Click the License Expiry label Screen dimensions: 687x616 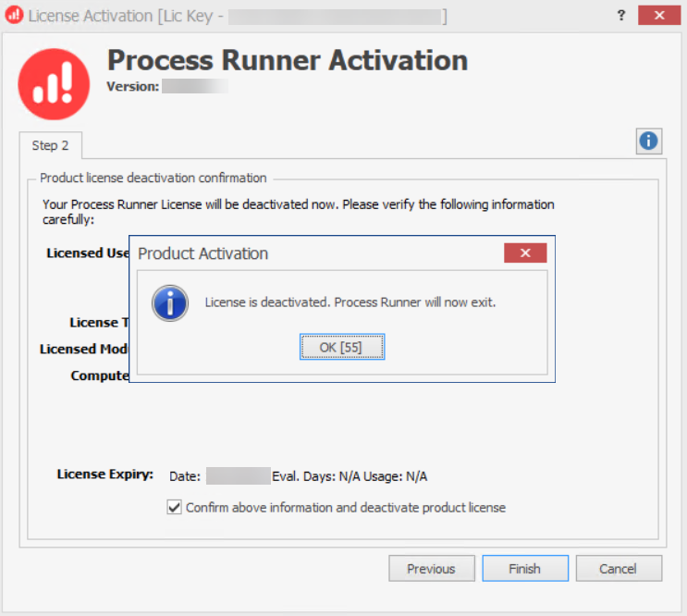[x=104, y=474]
